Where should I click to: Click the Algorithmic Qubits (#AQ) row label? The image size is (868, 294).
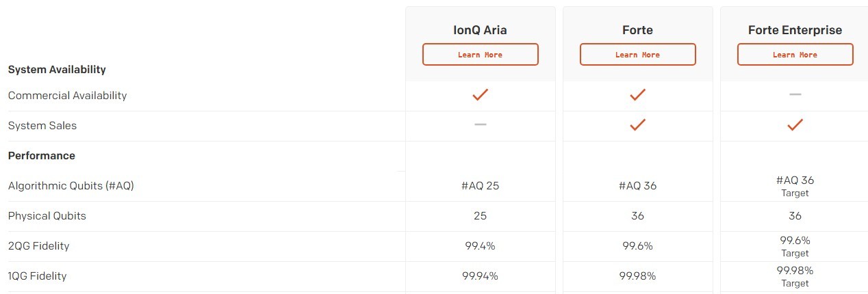(71, 186)
